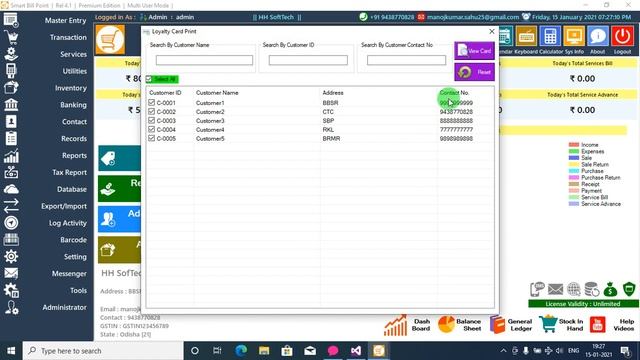
Task: Open Balance Sheet pie icon
Action: [446, 324]
